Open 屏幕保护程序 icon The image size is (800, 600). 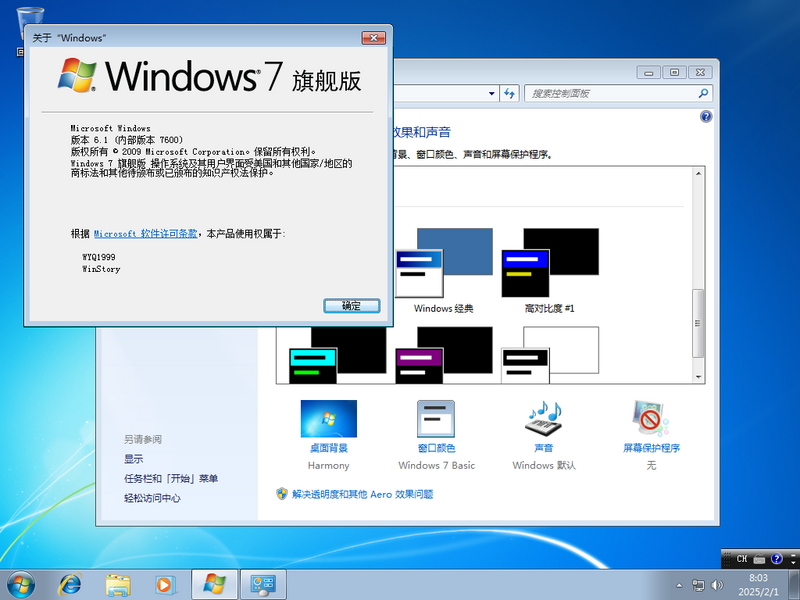pyautogui.click(x=651, y=419)
